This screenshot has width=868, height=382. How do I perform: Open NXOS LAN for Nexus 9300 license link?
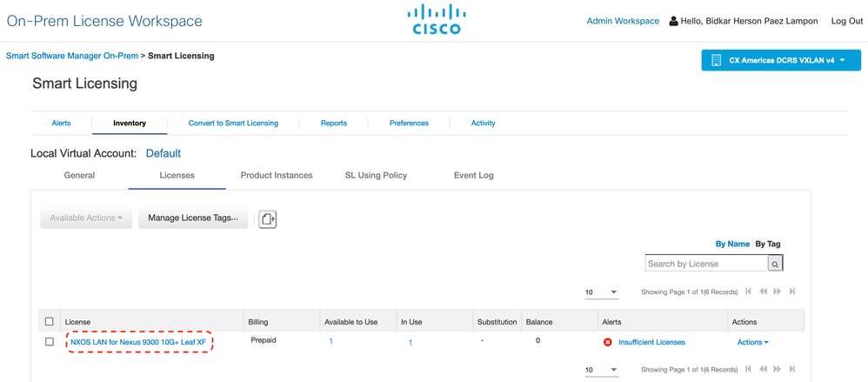pyautogui.click(x=138, y=342)
